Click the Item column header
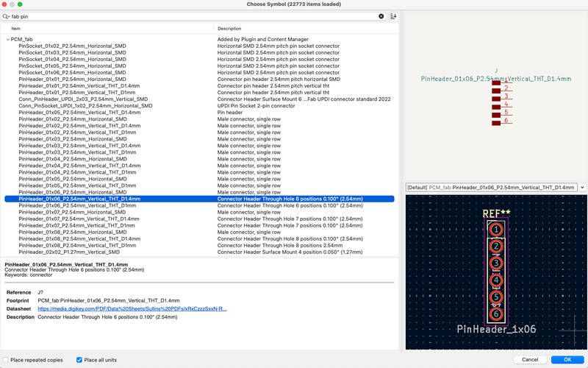588x368 pixels. click(16, 29)
